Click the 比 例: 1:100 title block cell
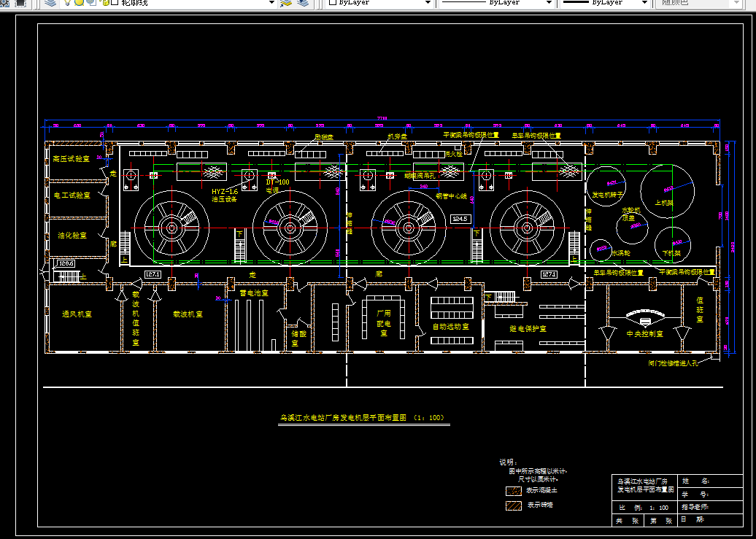756x539 pixels. (x=644, y=508)
